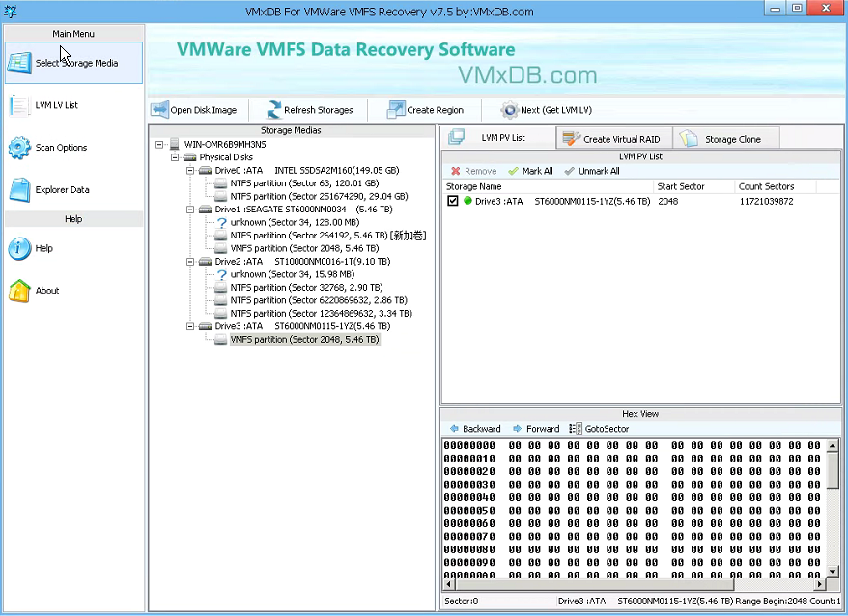Click the Count Sectors column header

[776, 186]
